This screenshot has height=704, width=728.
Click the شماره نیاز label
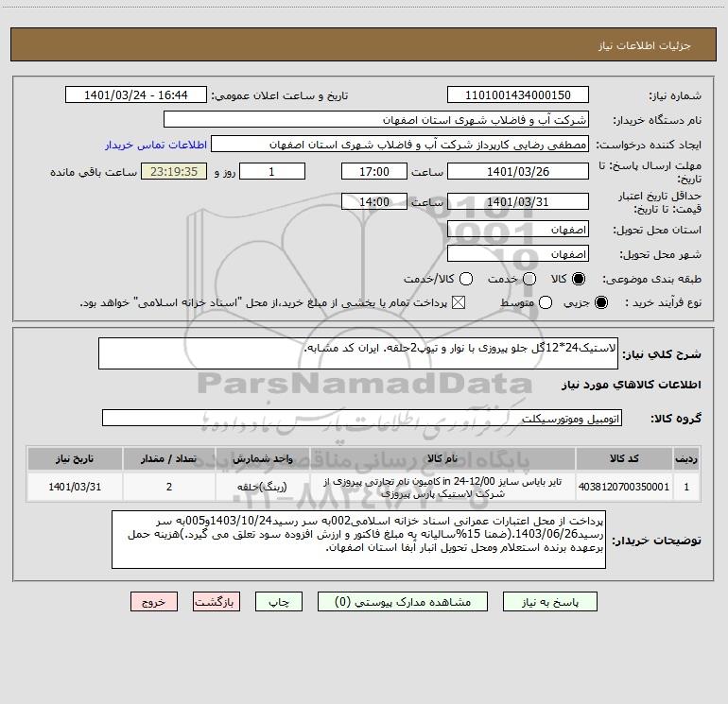coord(675,96)
